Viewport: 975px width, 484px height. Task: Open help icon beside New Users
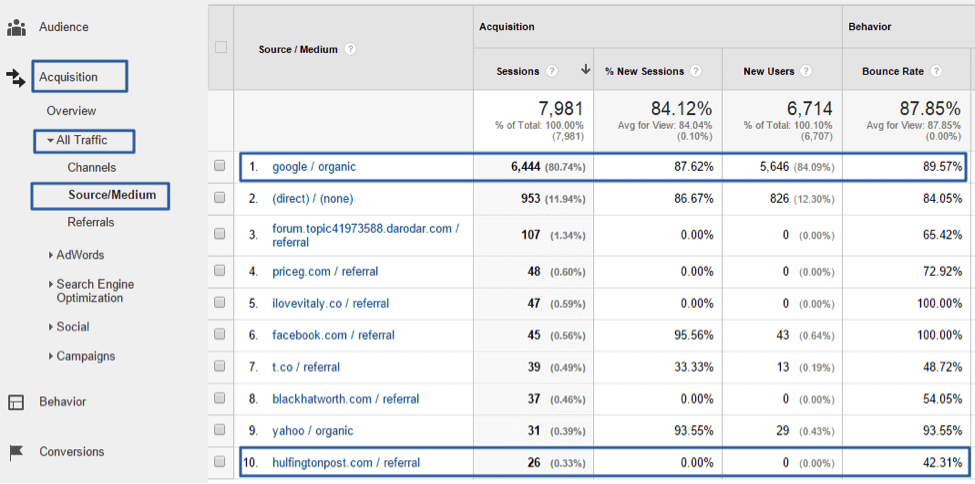[806, 72]
